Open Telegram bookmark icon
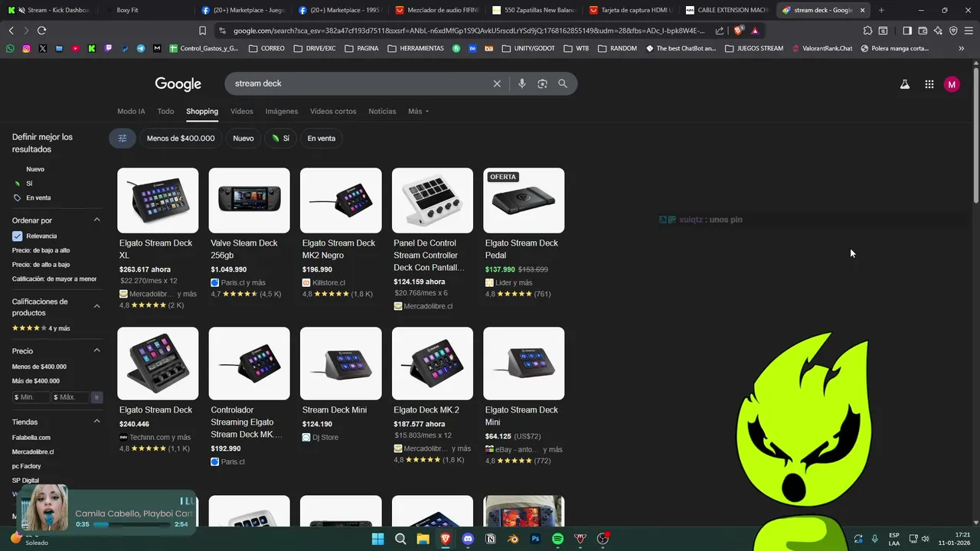The image size is (980, 551). pos(141,48)
